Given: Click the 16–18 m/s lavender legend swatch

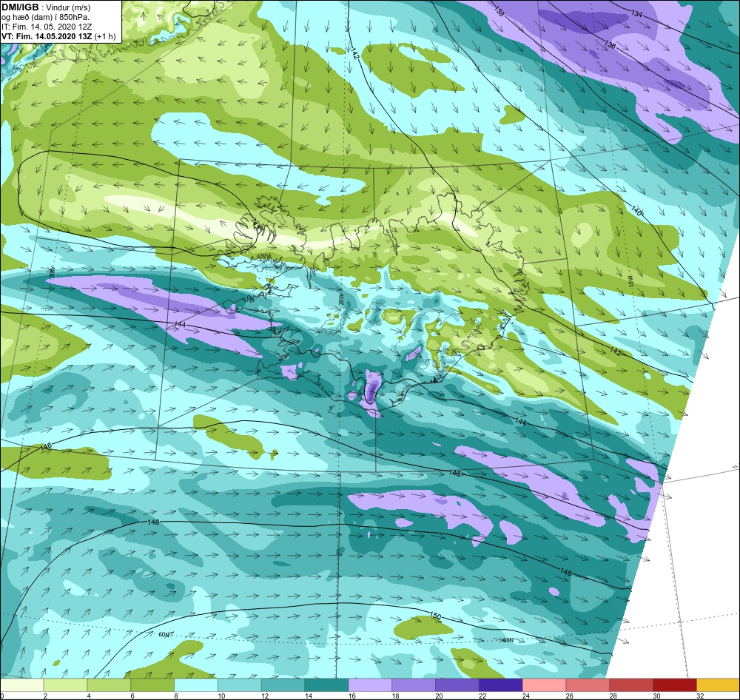Looking at the screenshot, I should click(370, 685).
